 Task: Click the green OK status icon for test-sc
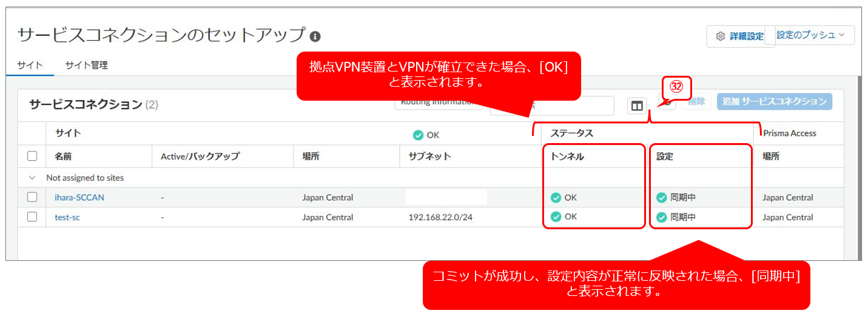556,217
